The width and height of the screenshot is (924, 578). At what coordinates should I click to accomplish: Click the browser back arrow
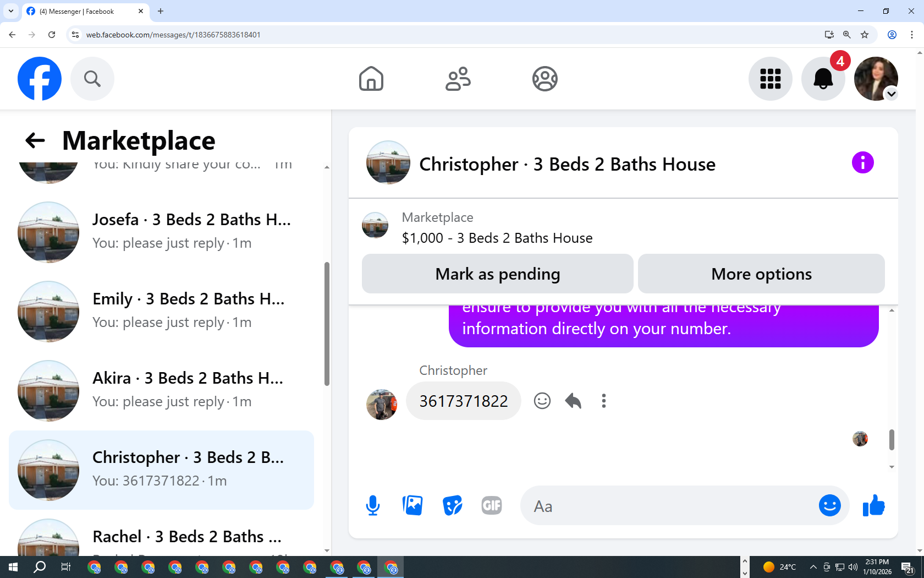[x=12, y=35]
